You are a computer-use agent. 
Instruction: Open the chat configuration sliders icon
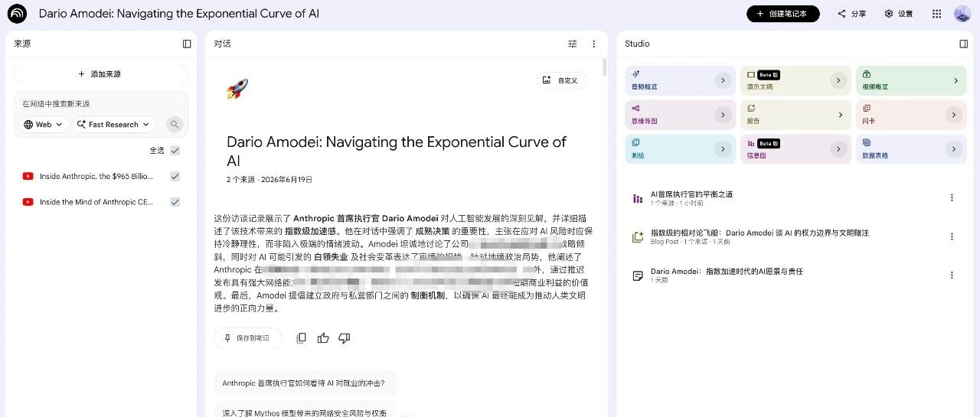573,44
